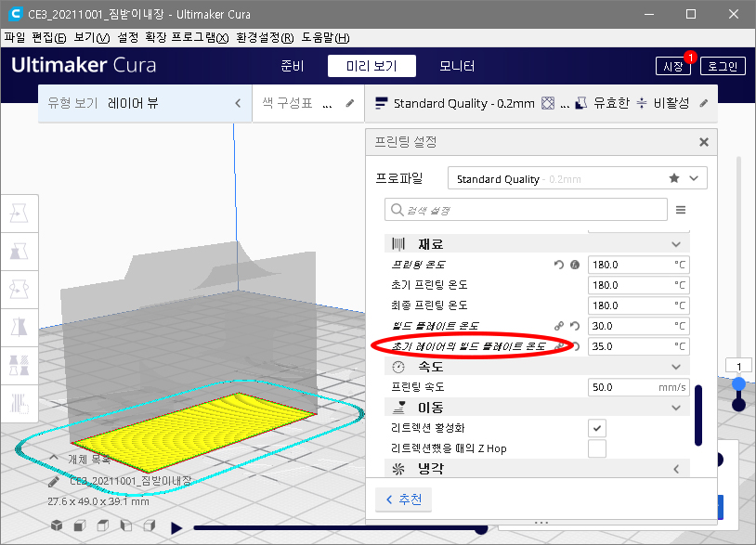Screen dimensions: 756x545
Task: Select the Per Model Settings tool
Action: pos(20,365)
